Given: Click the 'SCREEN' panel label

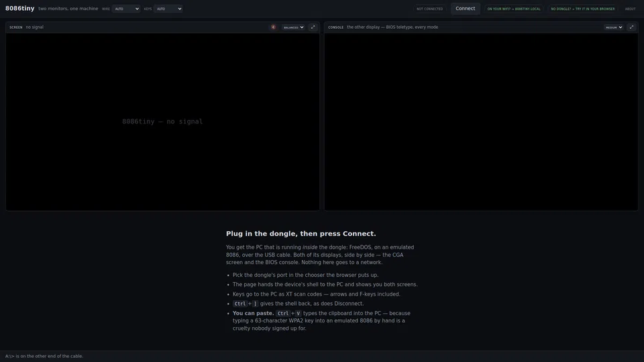Looking at the screenshot, I should [x=16, y=27].
